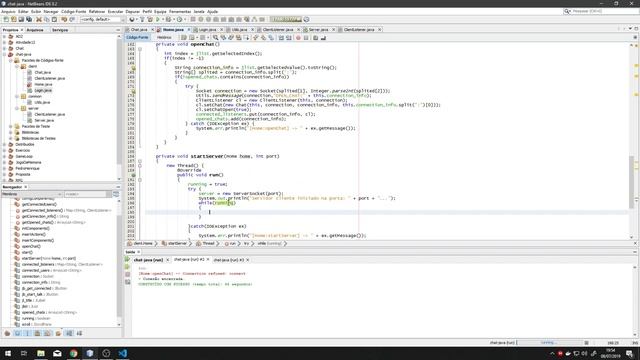Click the Windows Start button
This screenshot has height=360, width=640.
[x=8, y=353]
